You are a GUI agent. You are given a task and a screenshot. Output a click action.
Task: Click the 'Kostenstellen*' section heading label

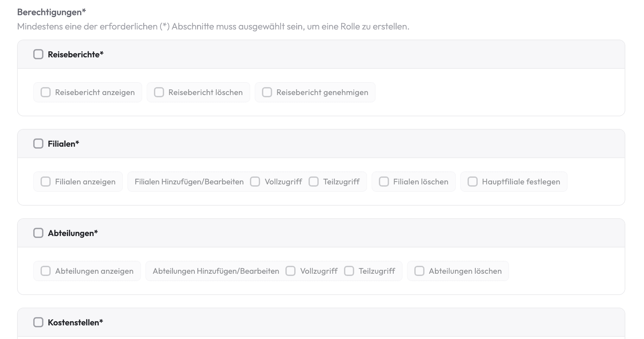click(x=75, y=323)
